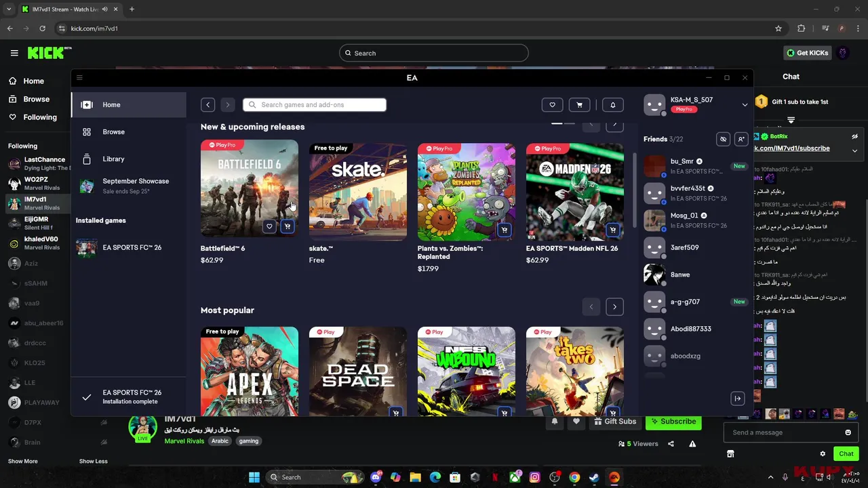The image size is (868, 488).
Task: Select installed game EA SPORTS FC 26
Action: 129,248
